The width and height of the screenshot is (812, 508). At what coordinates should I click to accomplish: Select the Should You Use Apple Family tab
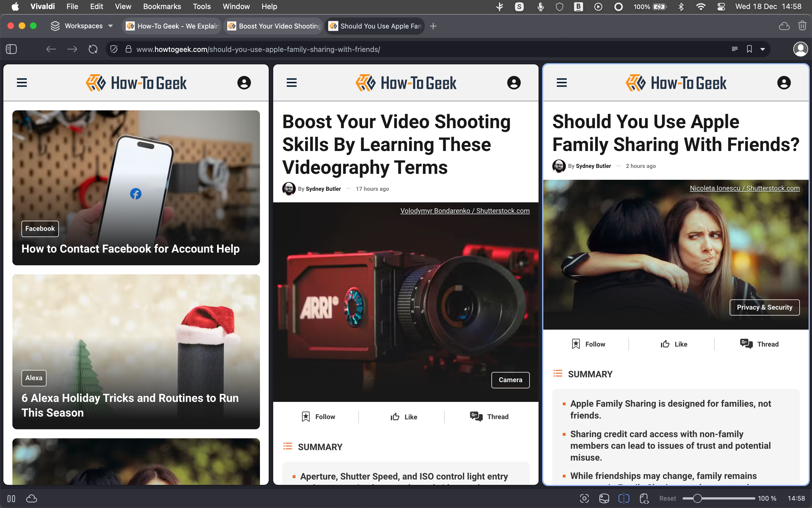(x=375, y=26)
